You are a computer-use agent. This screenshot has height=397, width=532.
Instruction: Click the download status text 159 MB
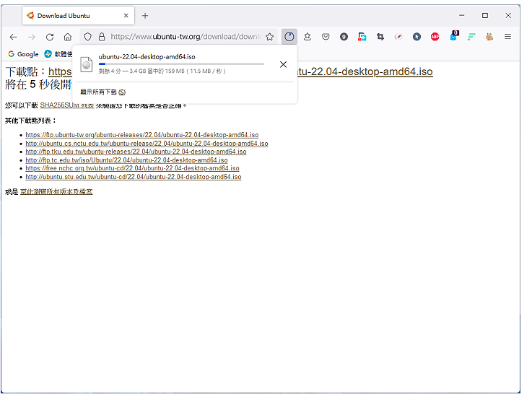162,71
